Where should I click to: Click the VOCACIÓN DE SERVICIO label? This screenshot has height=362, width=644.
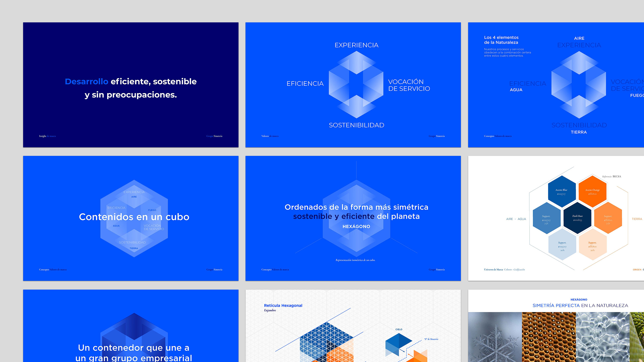pyautogui.click(x=409, y=85)
